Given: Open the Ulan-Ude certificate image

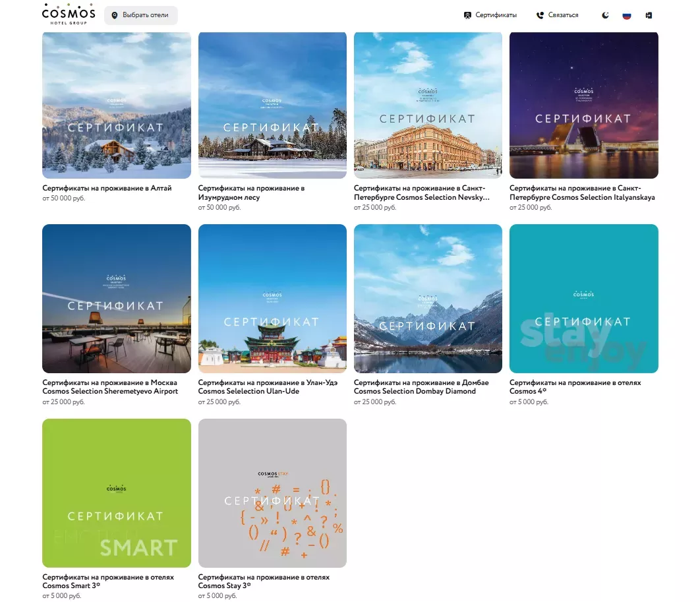Looking at the screenshot, I should [272, 299].
